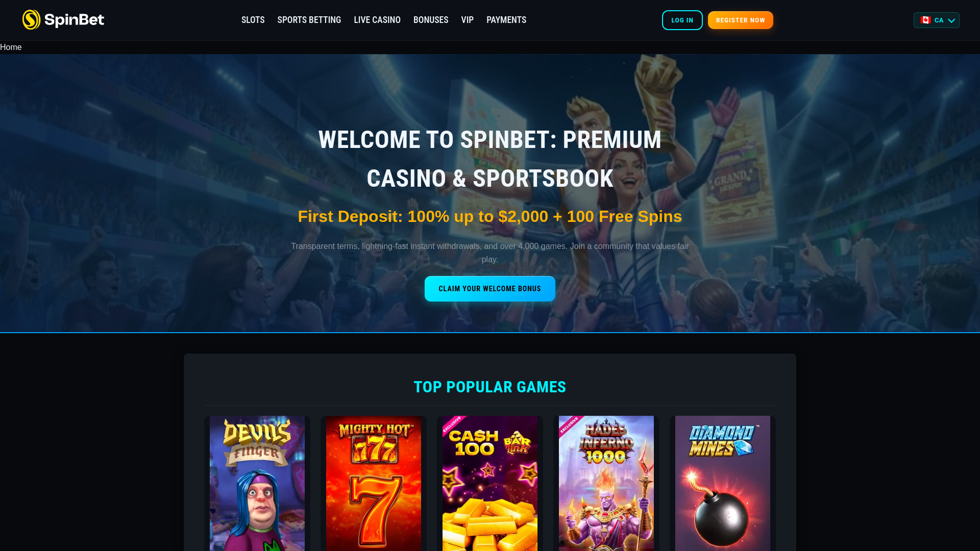The height and width of the screenshot is (551, 980).
Task: Click the Log In button
Action: tap(682, 20)
